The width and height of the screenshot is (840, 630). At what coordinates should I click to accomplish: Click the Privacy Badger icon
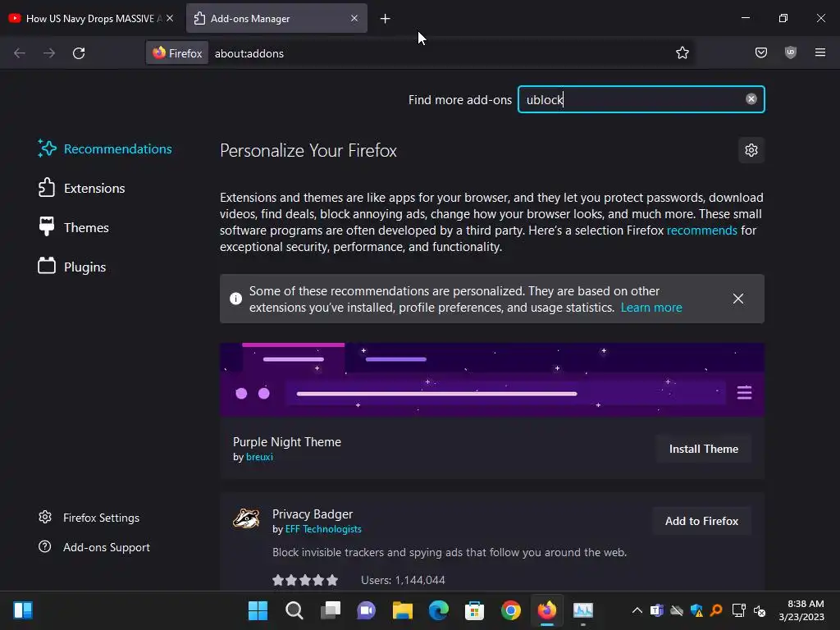246,518
